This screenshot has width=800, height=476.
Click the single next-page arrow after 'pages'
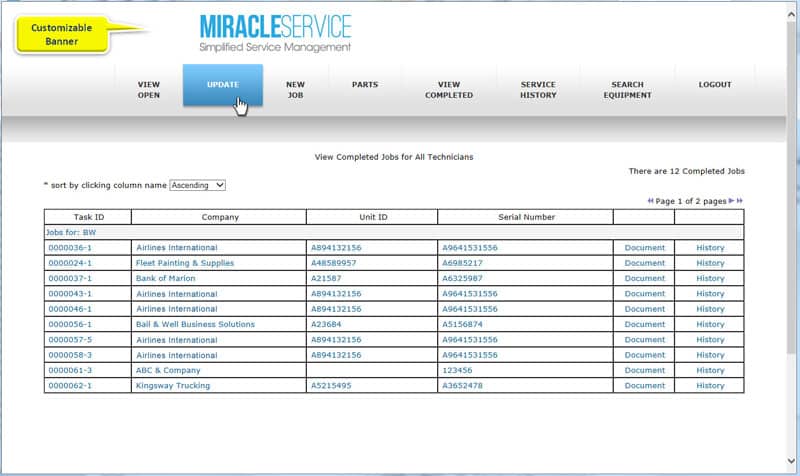(731, 201)
